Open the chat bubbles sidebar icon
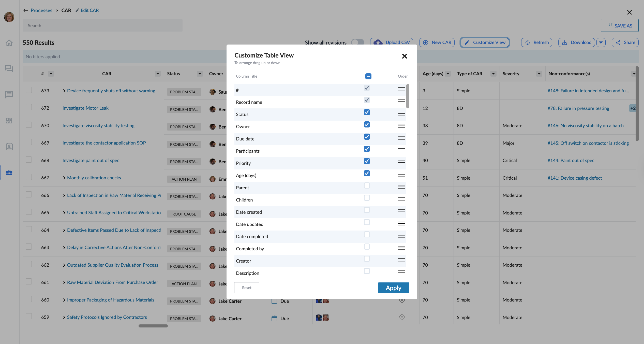The width and height of the screenshot is (644, 344). (x=9, y=68)
